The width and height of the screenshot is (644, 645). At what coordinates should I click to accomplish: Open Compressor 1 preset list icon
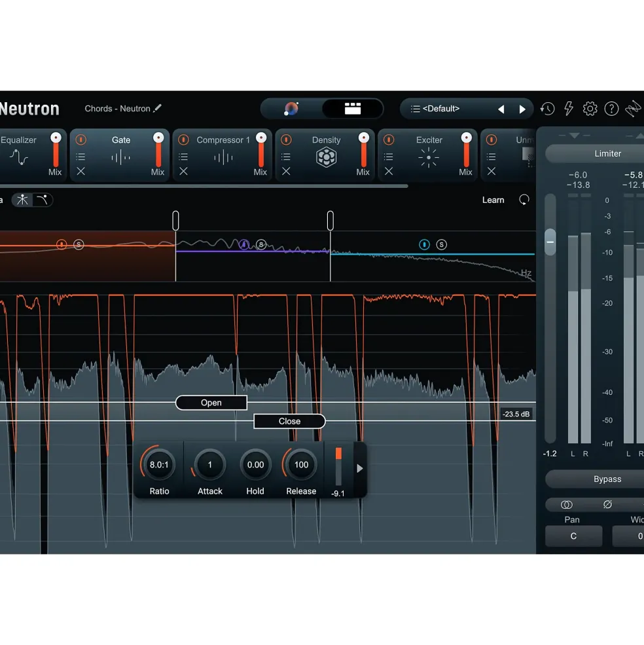(x=183, y=157)
